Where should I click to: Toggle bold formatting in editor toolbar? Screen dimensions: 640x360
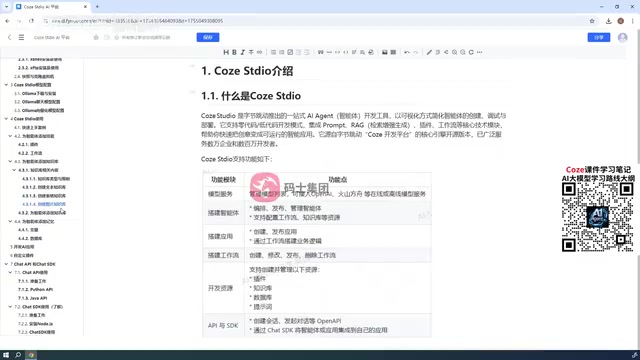click(x=234, y=52)
